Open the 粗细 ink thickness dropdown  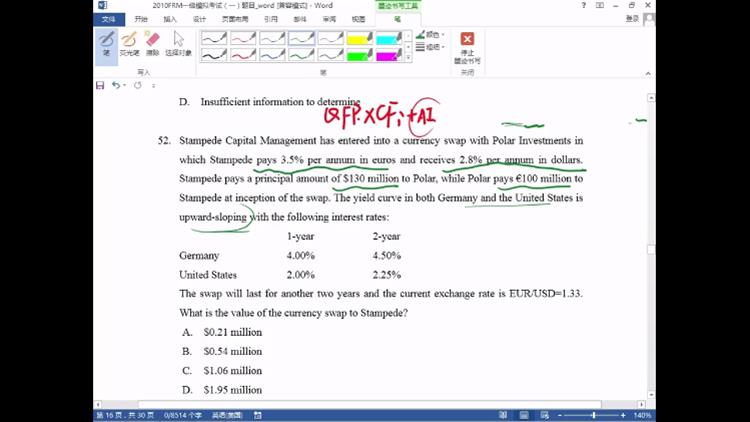pos(430,47)
